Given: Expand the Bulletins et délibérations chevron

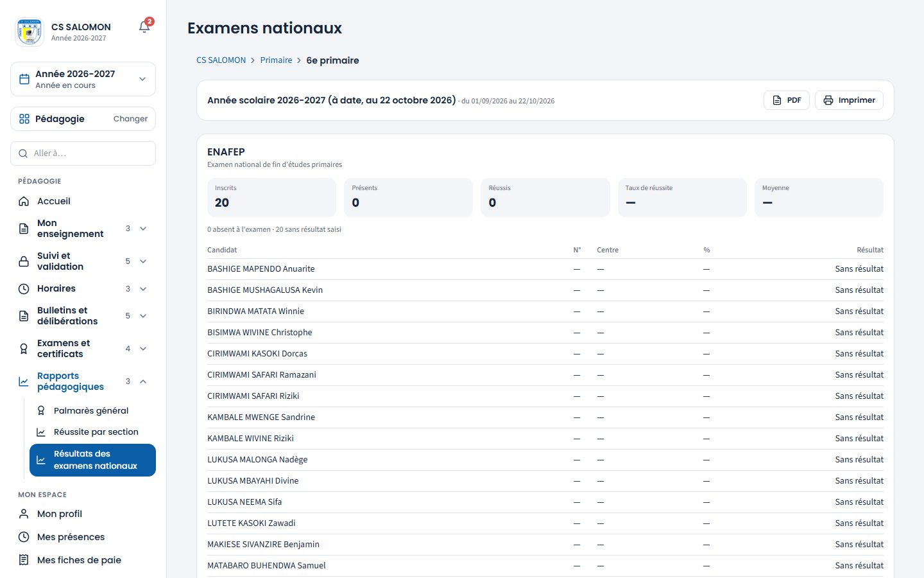Looking at the screenshot, I should (143, 316).
